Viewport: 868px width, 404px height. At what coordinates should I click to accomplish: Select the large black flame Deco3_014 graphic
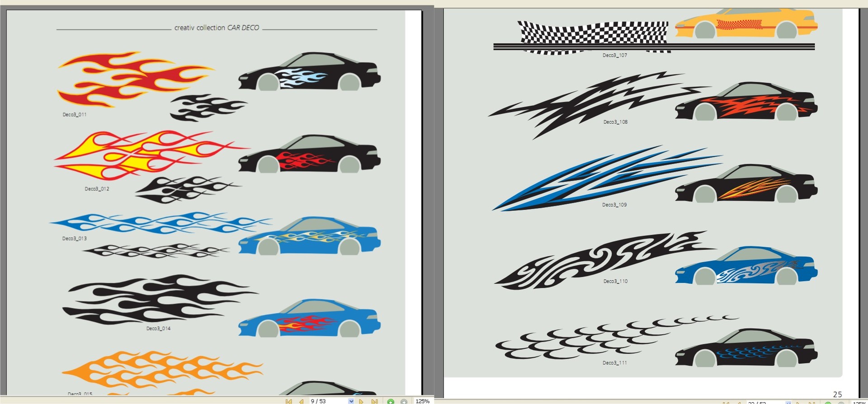pos(158,299)
